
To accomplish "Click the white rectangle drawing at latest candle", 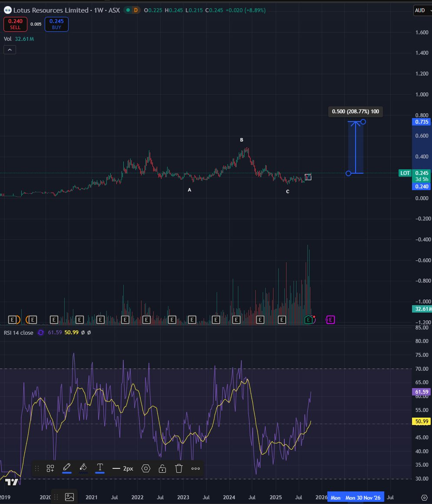I will [x=308, y=177].
